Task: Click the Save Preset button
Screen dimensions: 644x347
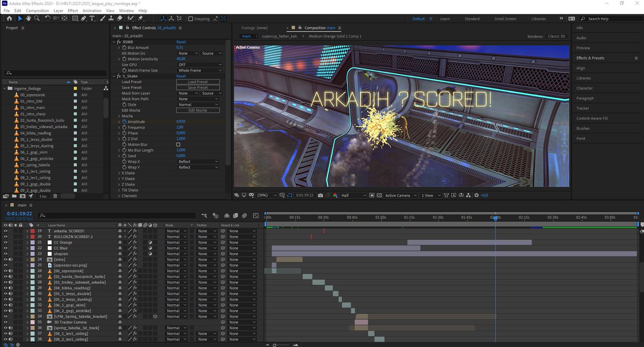Action: 198,87
